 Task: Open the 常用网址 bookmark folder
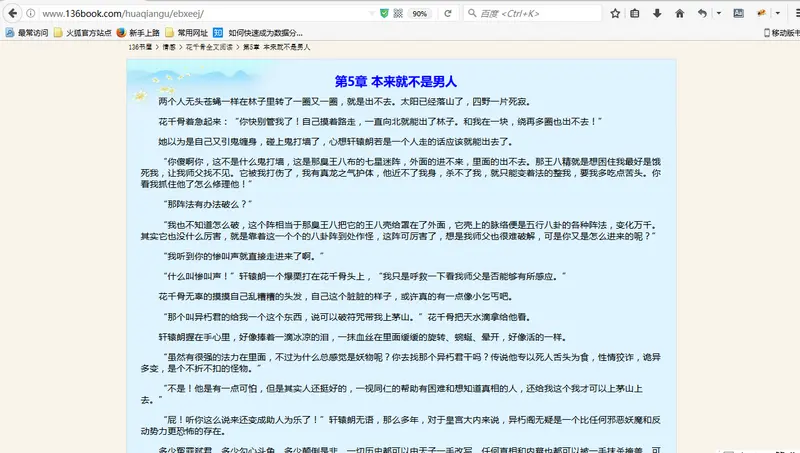pos(186,33)
